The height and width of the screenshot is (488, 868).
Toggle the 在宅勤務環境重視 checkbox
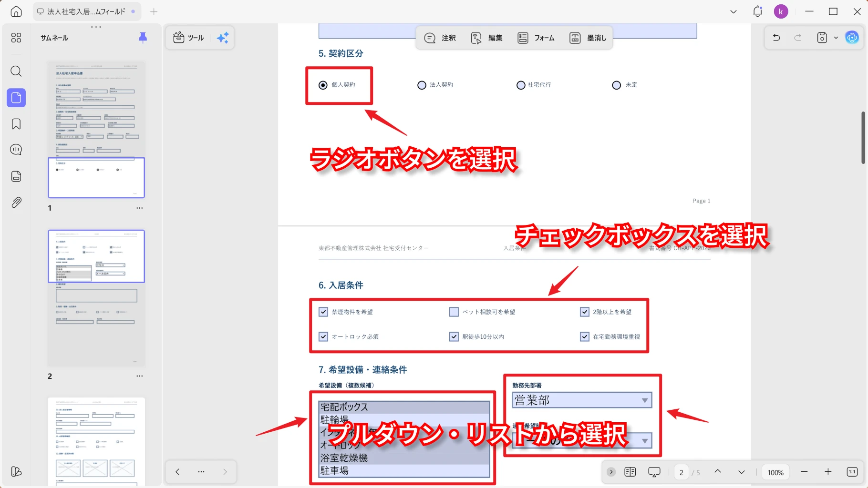[x=584, y=336]
